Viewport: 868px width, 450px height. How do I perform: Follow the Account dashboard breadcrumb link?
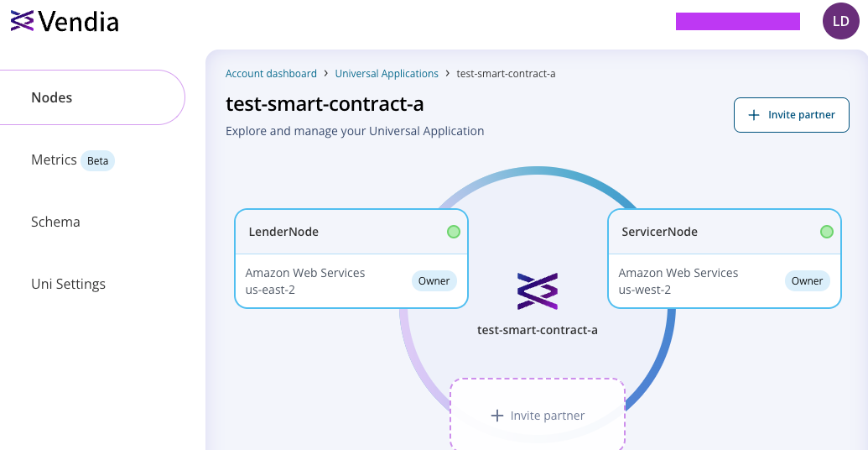[271, 73]
